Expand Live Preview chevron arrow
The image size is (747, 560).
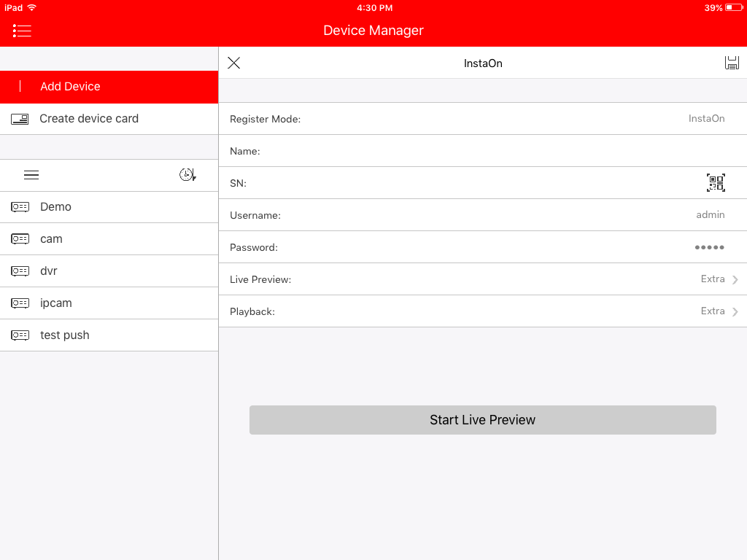coord(735,279)
